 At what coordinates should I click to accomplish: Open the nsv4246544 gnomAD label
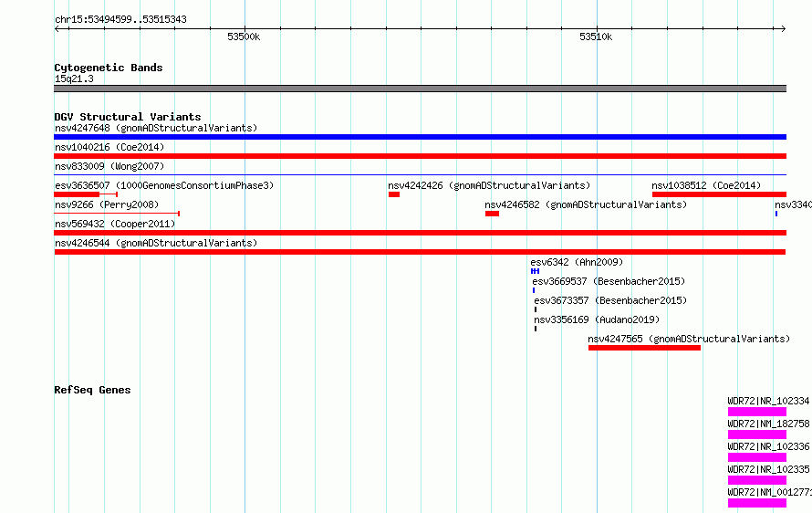tap(156, 243)
